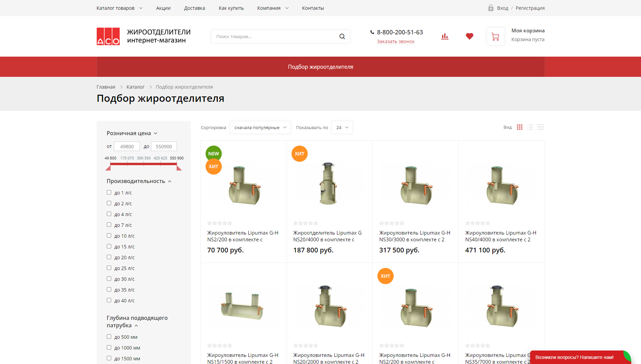This screenshot has width=641, height=364.
Task: Click the phone handset icon
Action: (372, 32)
